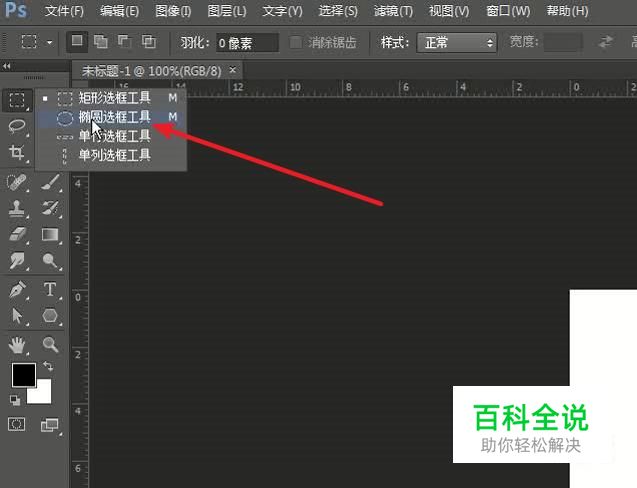Choose 椭圆选框工具 from flyout
Screen dimensions: 637x488
pos(111,117)
